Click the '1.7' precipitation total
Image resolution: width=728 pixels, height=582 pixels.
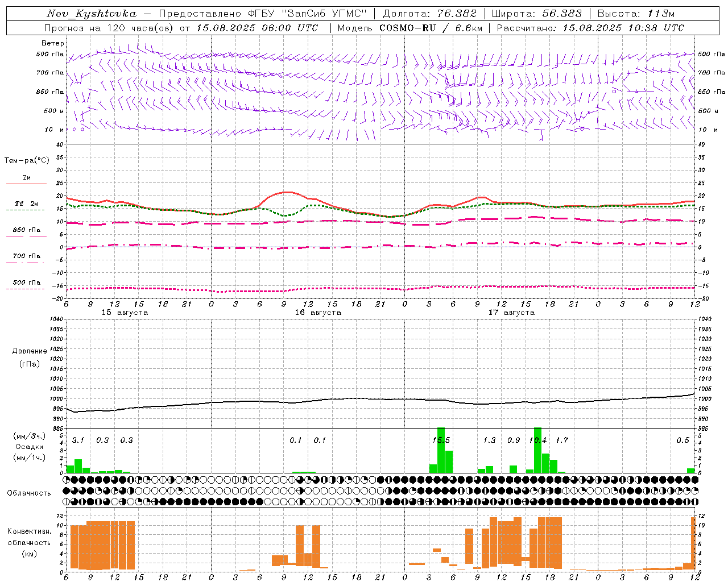(x=562, y=440)
